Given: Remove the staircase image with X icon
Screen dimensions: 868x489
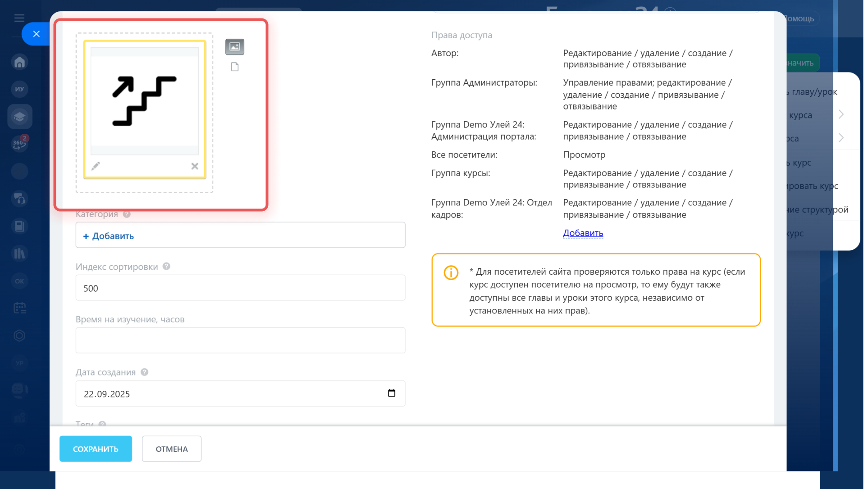Looking at the screenshot, I should (x=195, y=166).
